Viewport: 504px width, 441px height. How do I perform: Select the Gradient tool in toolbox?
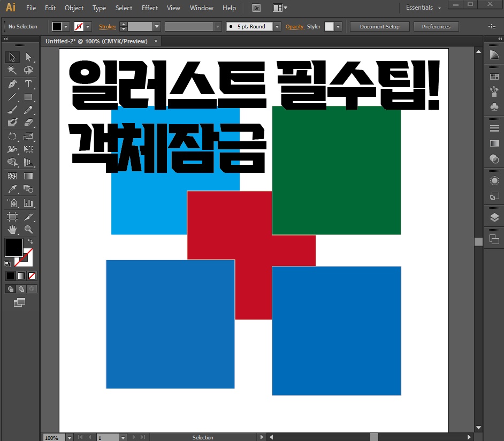point(28,176)
